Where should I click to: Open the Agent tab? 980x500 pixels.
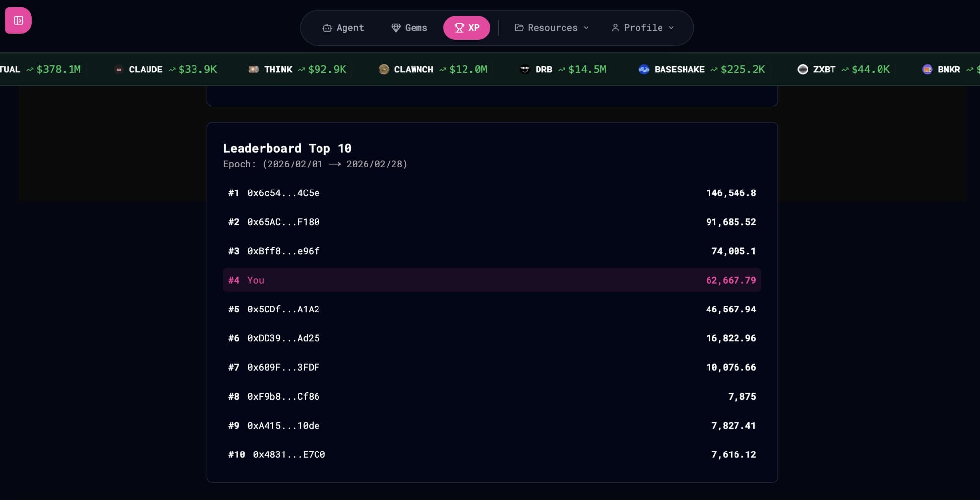pyautogui.click(x=343, y=28)
